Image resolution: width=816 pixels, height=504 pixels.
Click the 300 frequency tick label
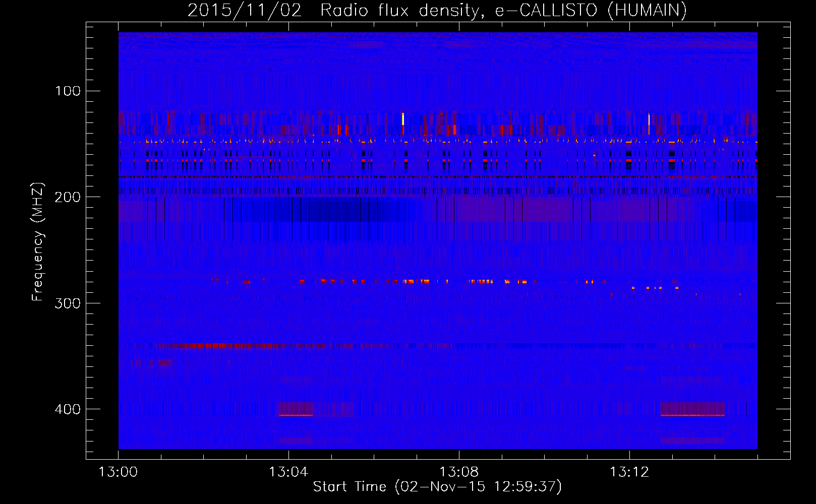(68, 303)
